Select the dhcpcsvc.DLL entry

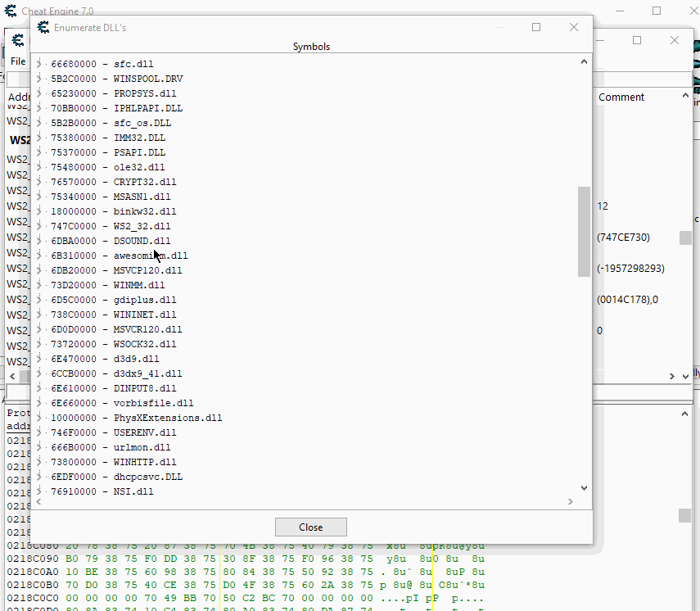[x=116, y=477]
